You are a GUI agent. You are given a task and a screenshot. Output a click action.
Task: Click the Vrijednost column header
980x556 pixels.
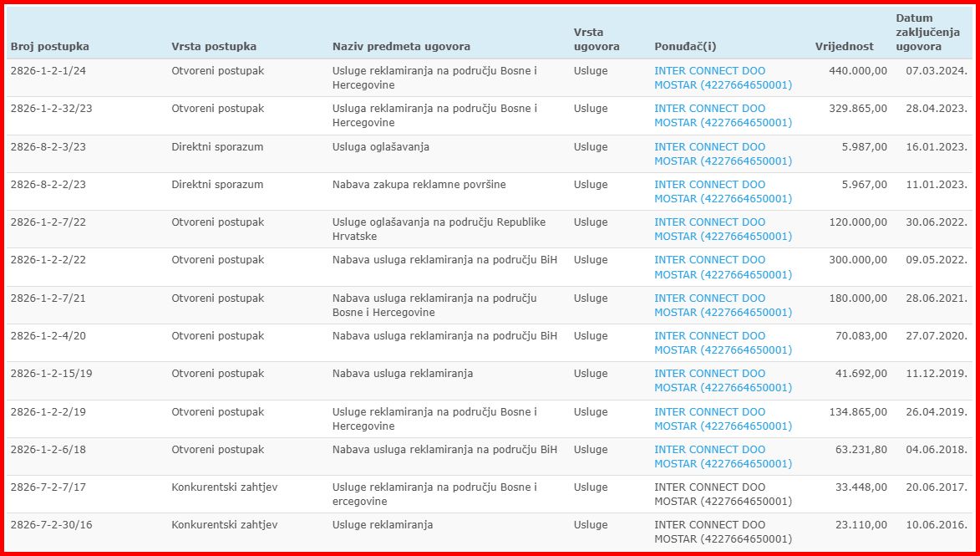coord(845,47)
